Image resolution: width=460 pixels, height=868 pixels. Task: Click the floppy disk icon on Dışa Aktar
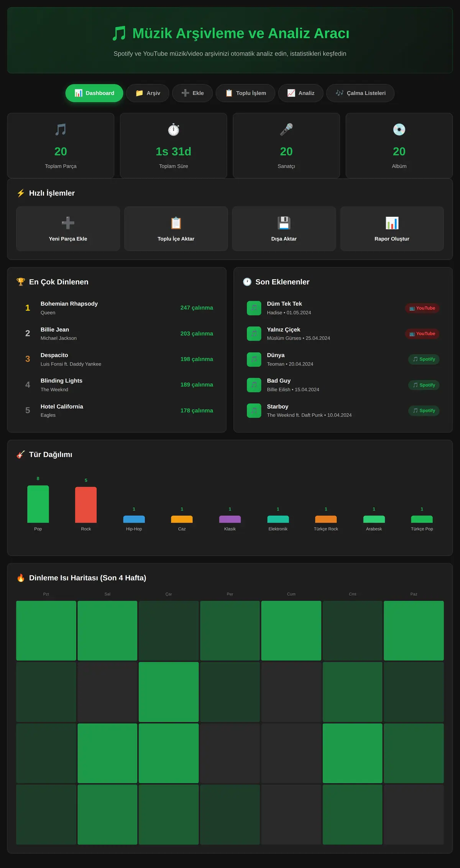tap(284, 223)
